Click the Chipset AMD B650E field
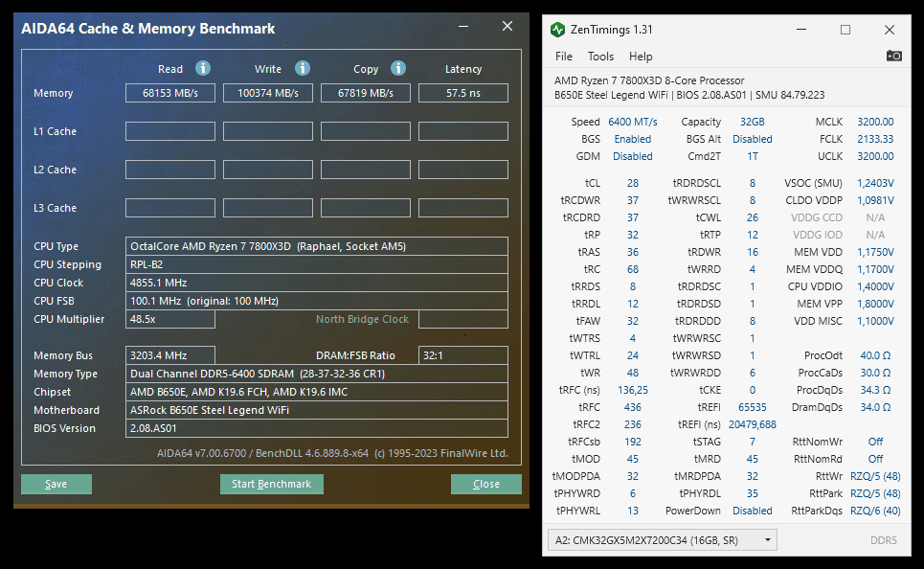The image size is (924, 569). (316, 392)
